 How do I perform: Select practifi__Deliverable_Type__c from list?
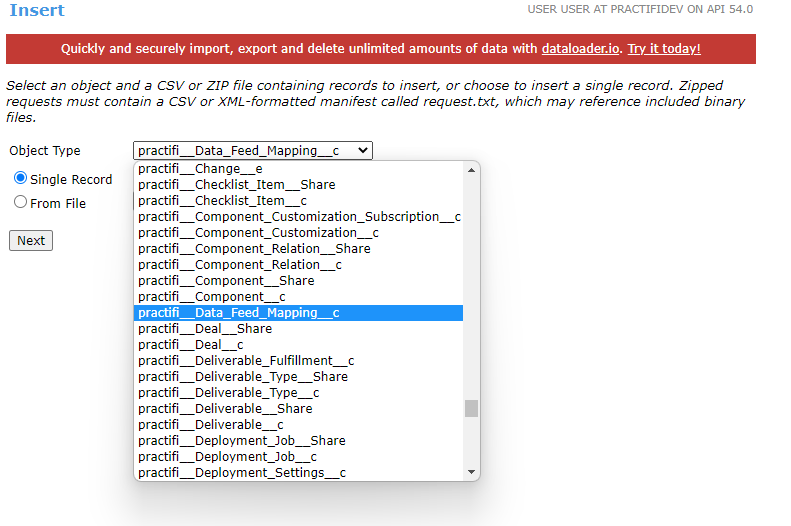298,392
